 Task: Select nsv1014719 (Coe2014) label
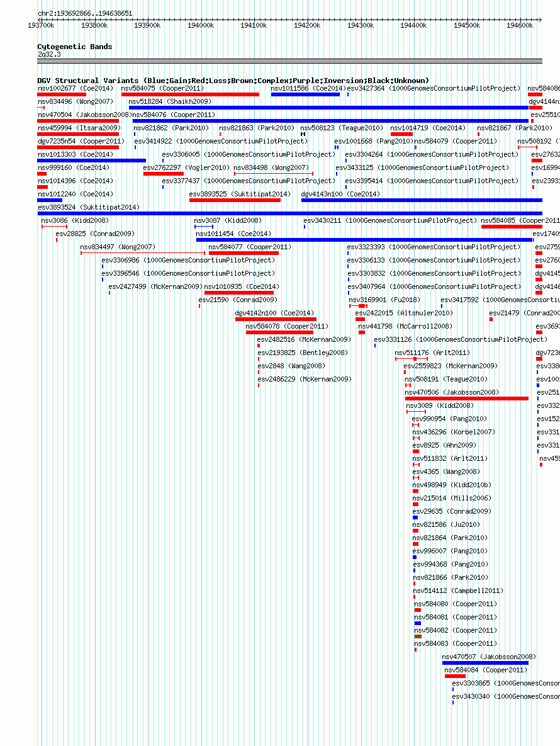click(x=428, y=128)
